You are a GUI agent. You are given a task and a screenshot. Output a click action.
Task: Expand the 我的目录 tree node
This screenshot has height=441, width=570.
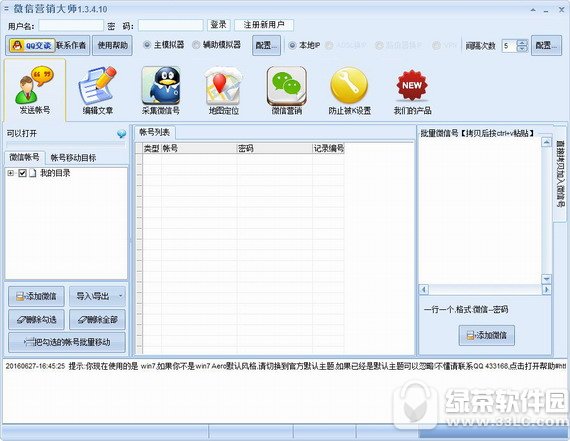point(11,173)
